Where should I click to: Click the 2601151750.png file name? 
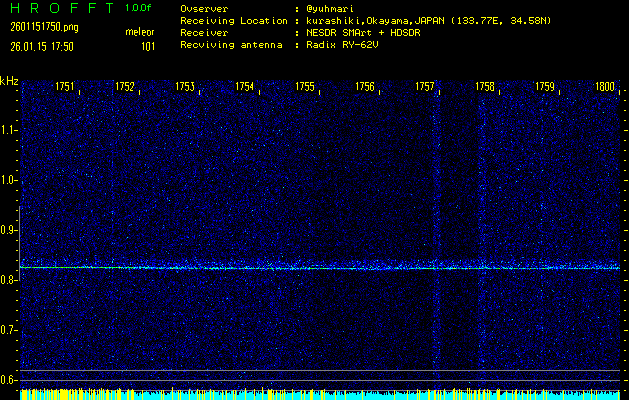[x=44, y=27]
